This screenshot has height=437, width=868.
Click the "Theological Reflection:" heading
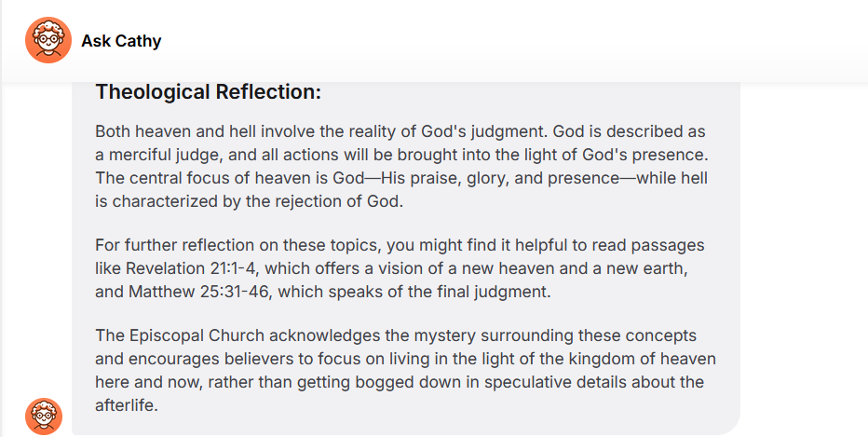coord(208,91)
